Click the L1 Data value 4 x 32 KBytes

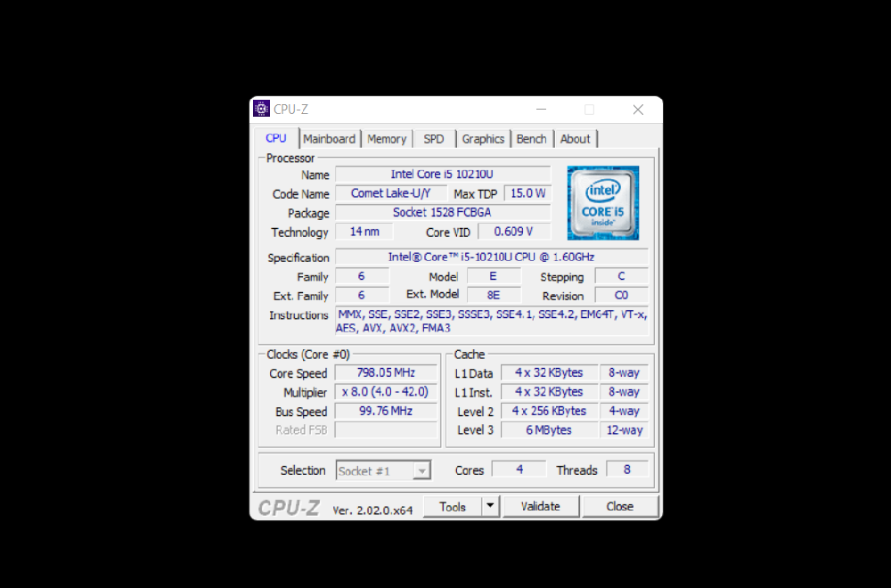tap(549, 372)
